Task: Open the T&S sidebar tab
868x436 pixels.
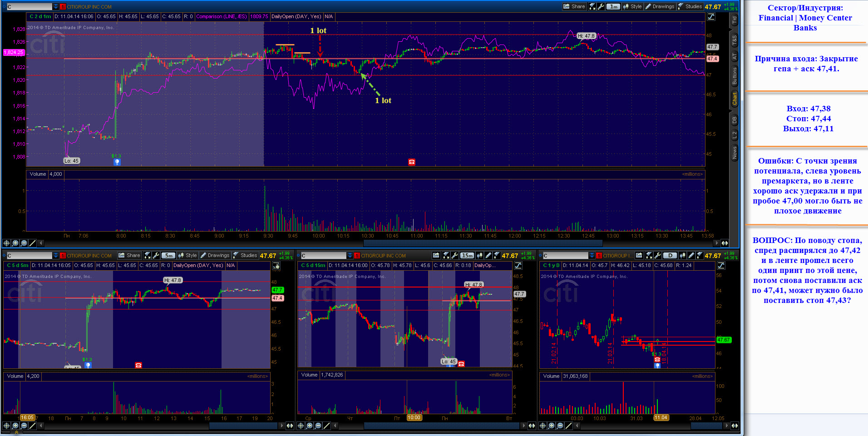Action: coord(734,40)
